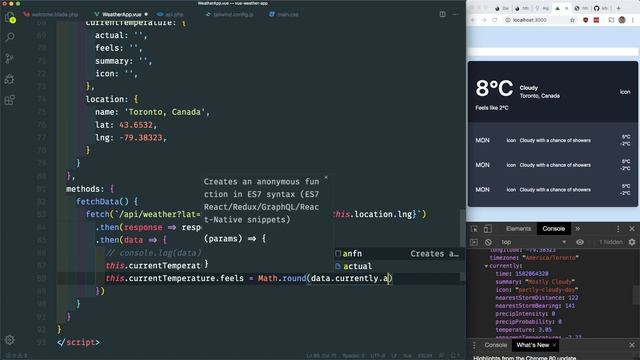Click the 'Feels like 2°C' text

point(492,108)
